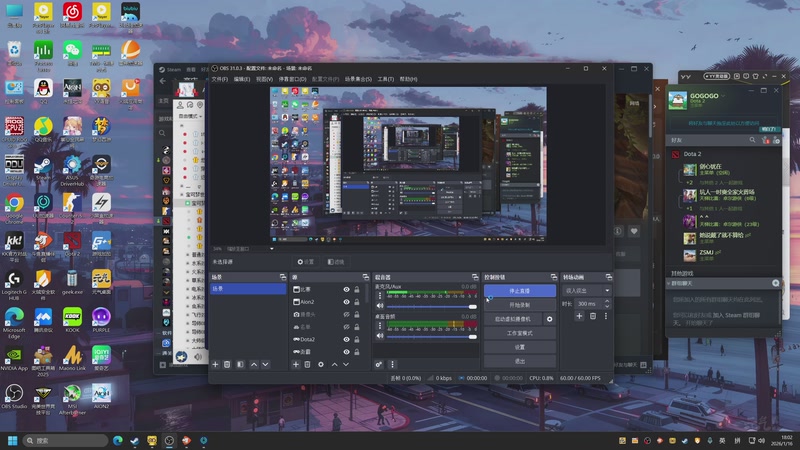Lock the Dota2 source

358,339
